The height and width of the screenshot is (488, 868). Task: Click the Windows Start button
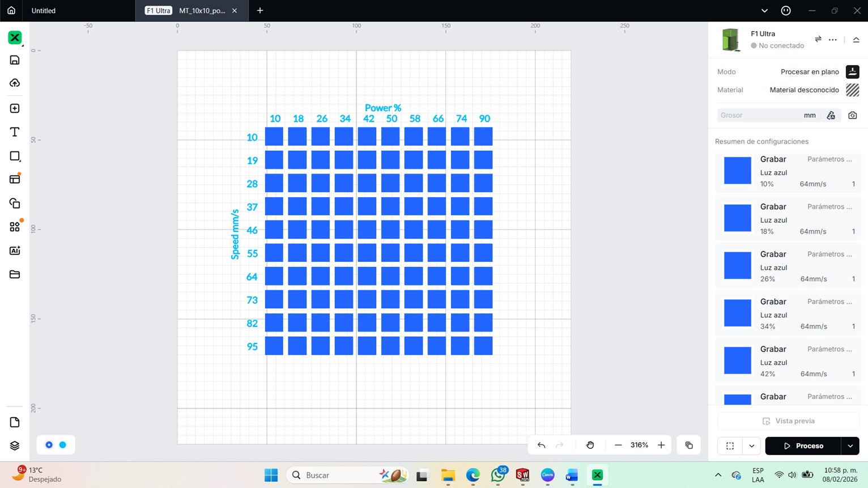click(271, 475)
